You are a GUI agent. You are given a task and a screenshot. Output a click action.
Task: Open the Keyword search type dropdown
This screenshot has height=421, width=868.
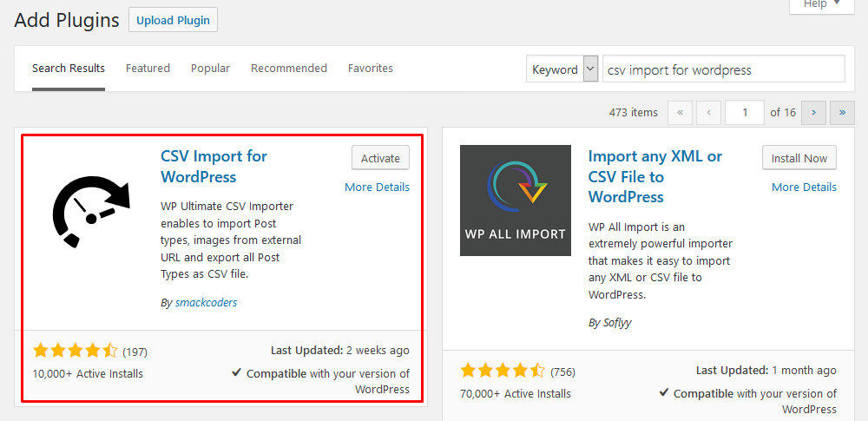coord(562,69)
